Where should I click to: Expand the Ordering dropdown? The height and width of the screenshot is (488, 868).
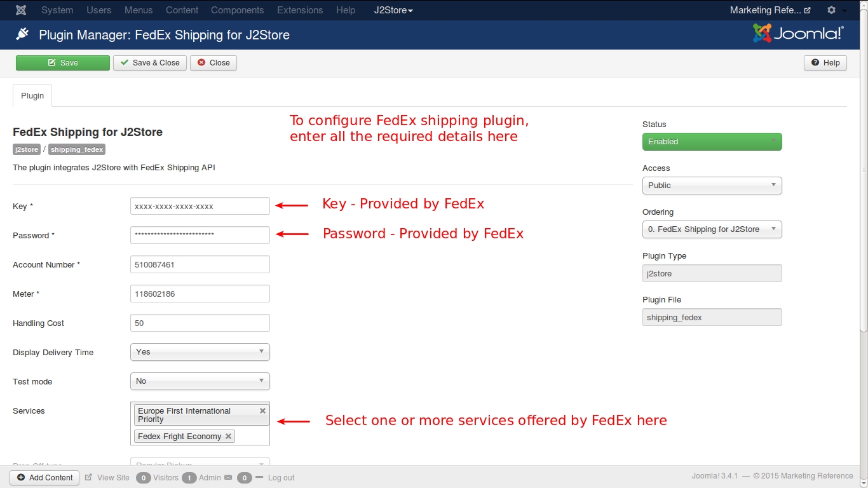(x=712, y=229)
